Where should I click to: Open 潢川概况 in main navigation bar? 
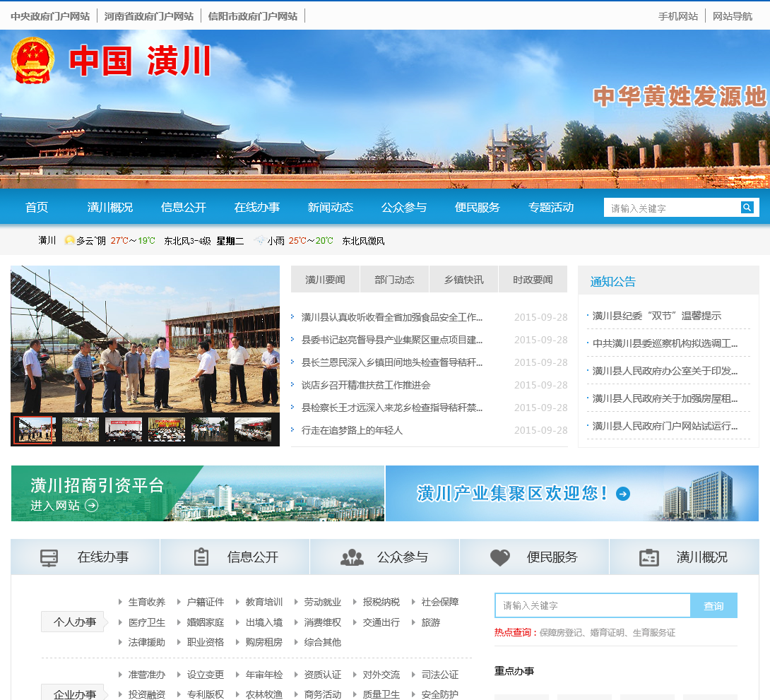110,207
